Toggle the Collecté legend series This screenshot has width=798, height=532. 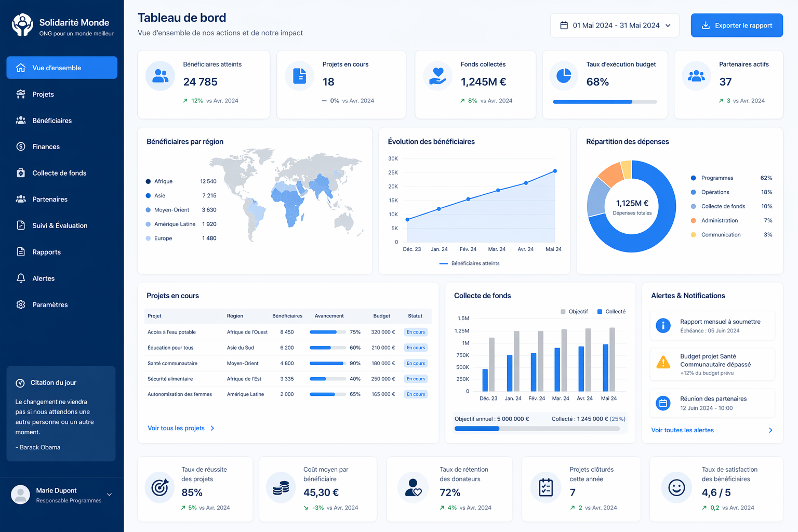coord(611,312)
